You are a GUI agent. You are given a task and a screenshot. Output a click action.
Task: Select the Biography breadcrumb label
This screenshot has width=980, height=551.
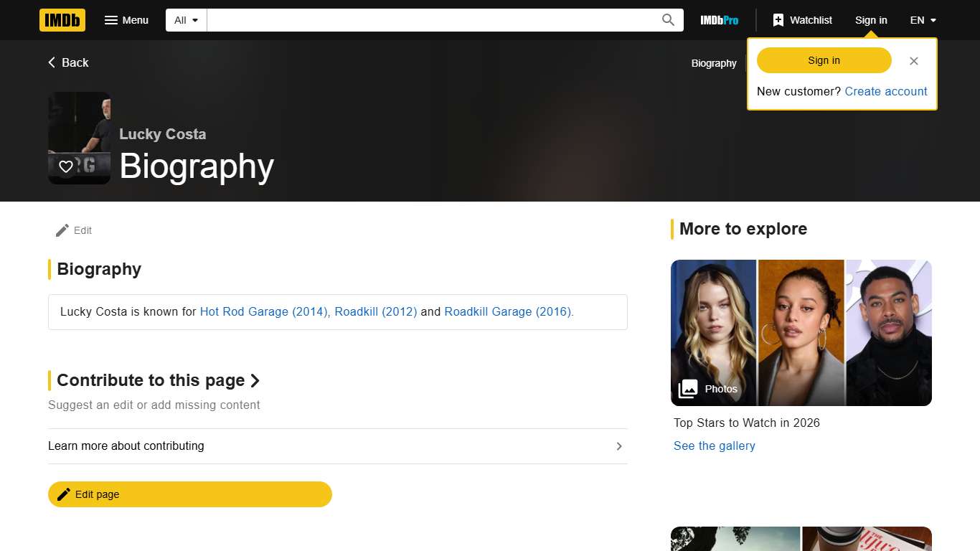(714, 63)
